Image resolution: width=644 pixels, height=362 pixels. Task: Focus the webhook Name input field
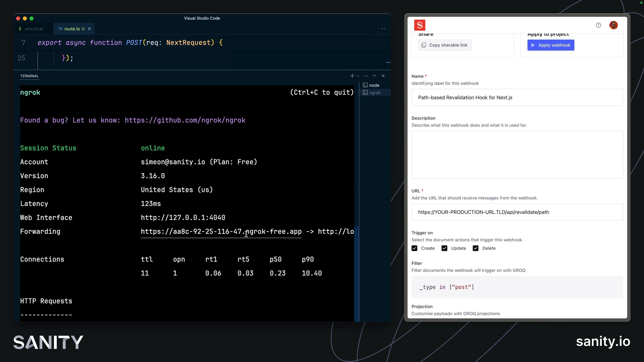pos(517,97)
